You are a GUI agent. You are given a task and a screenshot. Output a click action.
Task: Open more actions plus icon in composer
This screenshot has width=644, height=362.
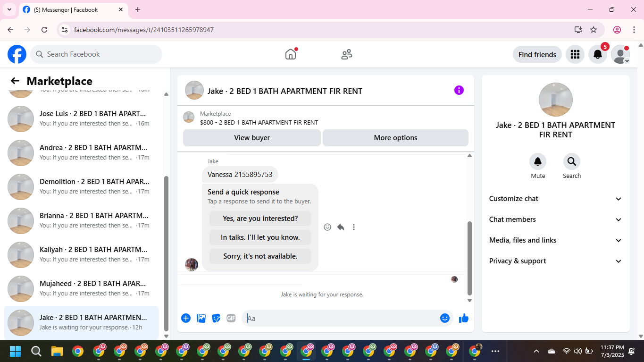pyautogui.click(x=186, y=318)
